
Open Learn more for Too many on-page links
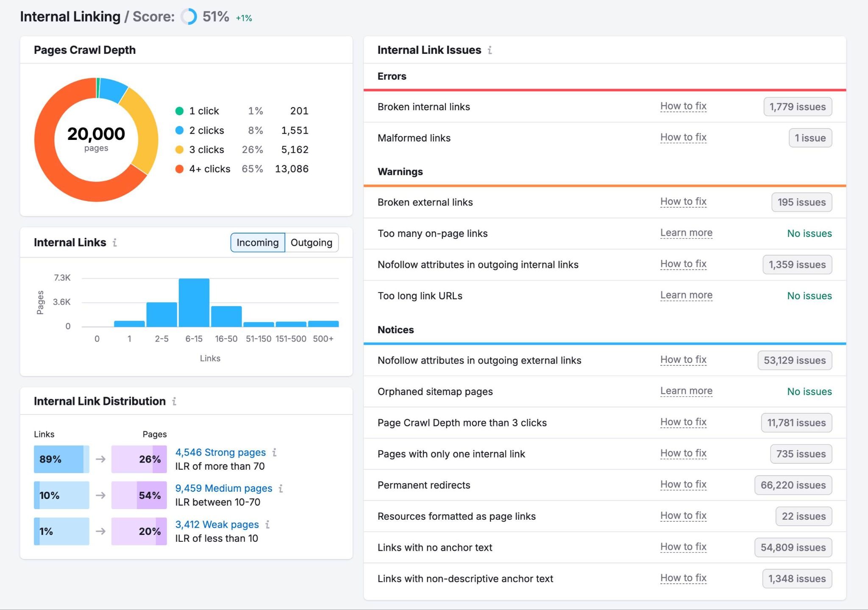[686, 233]
